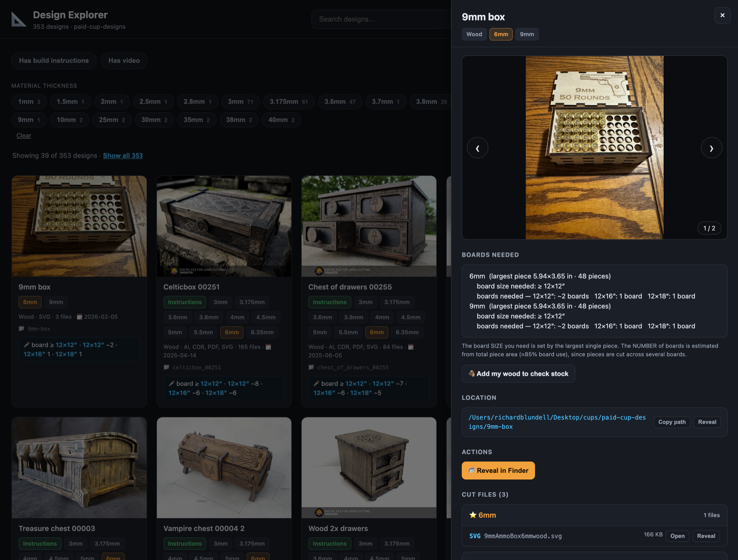The width and height of the screenshot is (738, 560).
Task: Toggle the Has video filter
Action: [124, 60]
